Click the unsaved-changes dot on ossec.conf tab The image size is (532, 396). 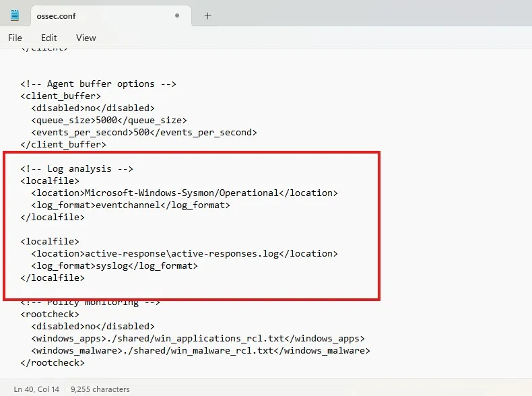[177, 15]
